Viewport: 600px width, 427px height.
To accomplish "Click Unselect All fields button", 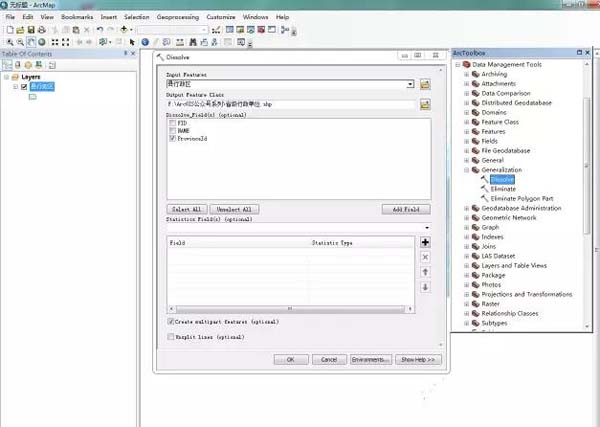I will pyautogui.click(x=234, y=209).
